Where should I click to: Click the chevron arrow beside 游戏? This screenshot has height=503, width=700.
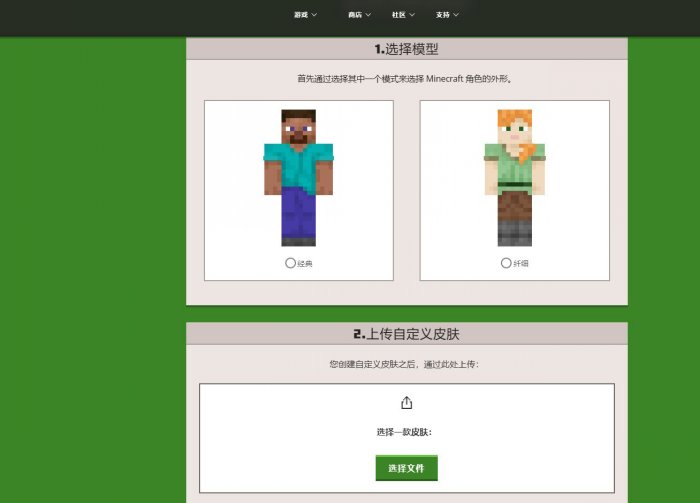coord(315,15)
